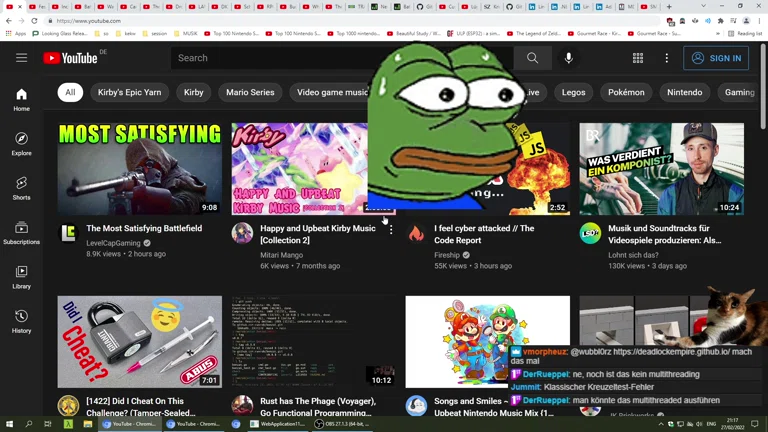
Task: Open the YouTube apps grid icon
Action: [637, 58]
